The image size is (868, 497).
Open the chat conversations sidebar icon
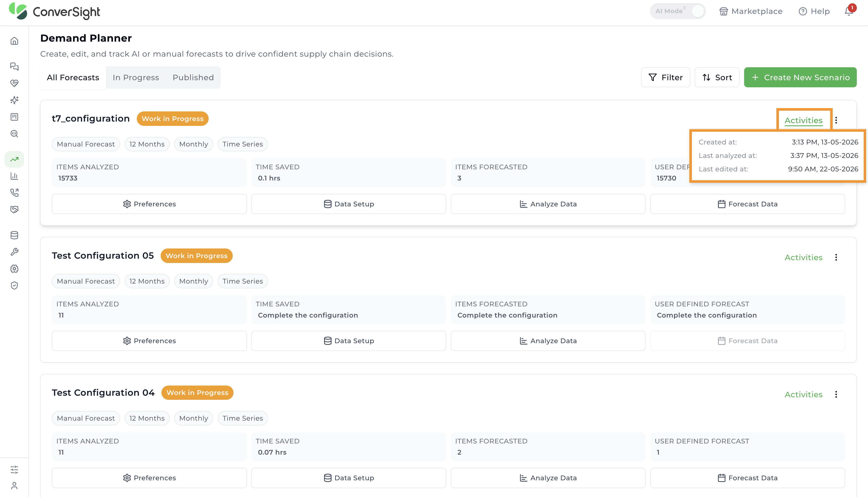click(x=14, y=66)
